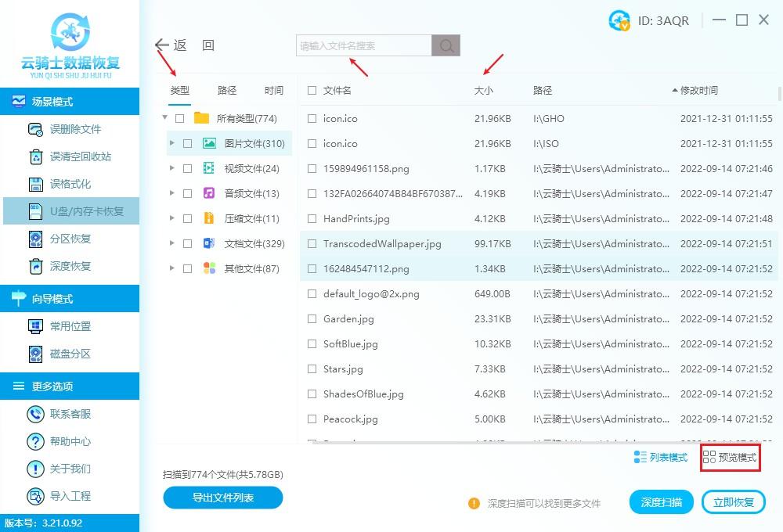Expand the 图片文件 tree node arrow

[x=171, y=142]
